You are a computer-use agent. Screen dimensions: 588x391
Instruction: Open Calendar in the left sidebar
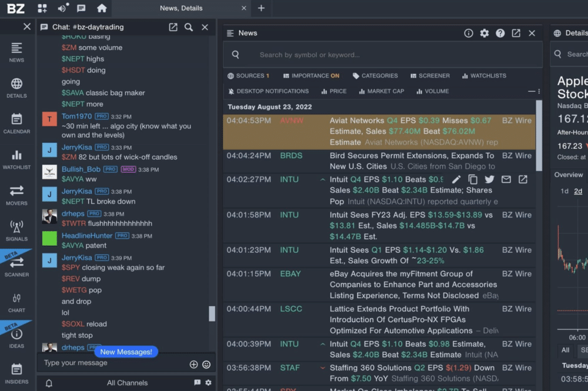pos(16,123)
